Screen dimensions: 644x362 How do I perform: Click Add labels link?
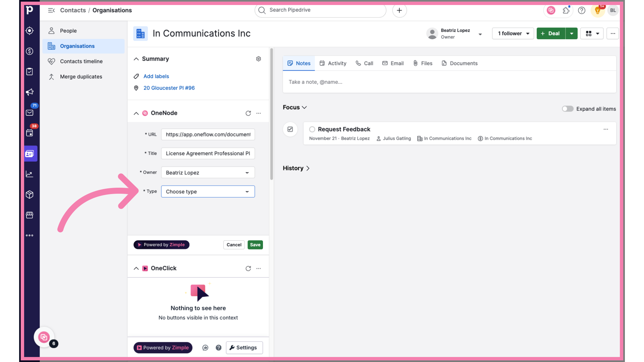click(x=156, y=76)
